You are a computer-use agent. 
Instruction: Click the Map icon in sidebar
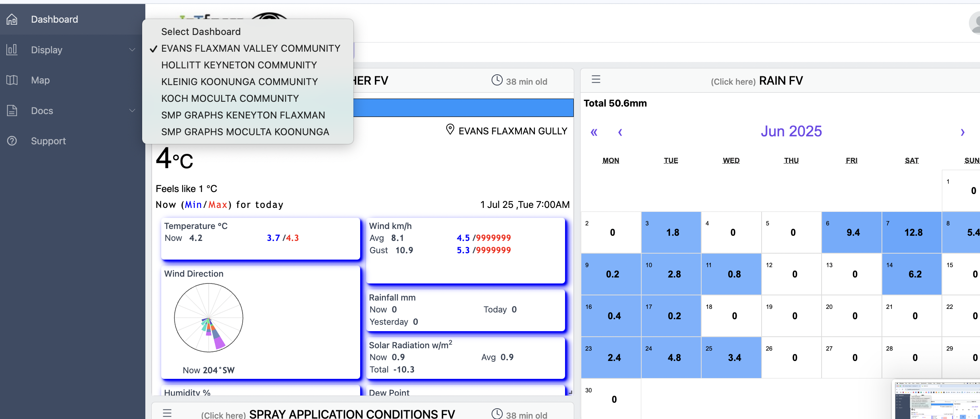[x=12, y=80]
